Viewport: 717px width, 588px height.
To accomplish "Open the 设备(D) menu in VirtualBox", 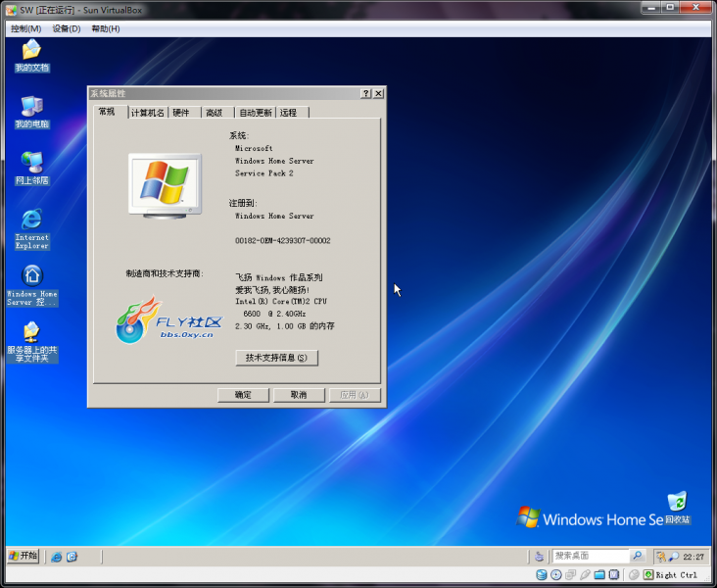I will pos(67,28).
